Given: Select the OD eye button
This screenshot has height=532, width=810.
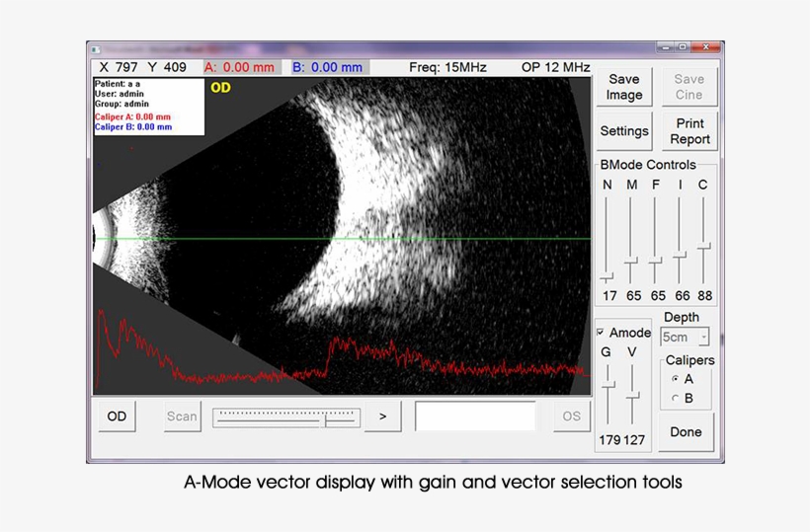Looking at the screenshot, I should click(117, 417).
